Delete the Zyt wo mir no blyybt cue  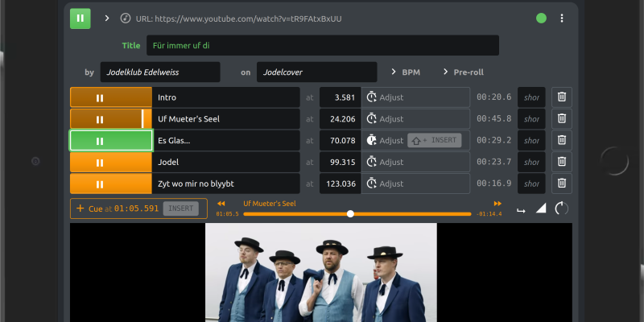tap(562, 184)
